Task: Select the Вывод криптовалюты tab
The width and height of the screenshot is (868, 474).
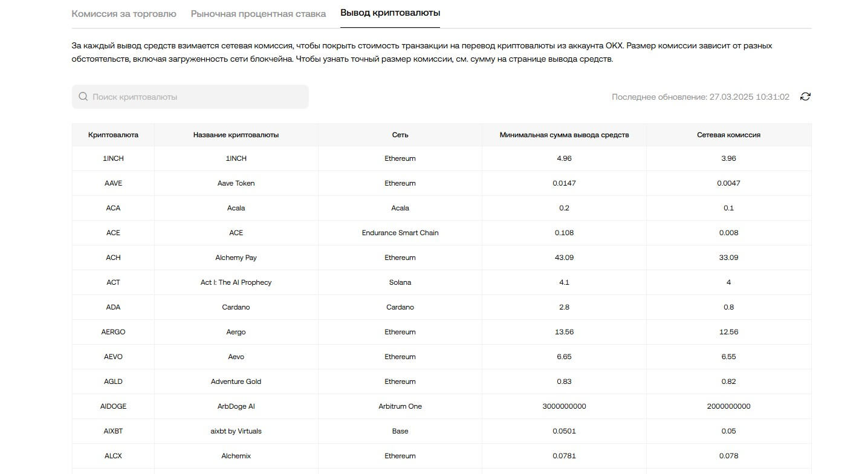Action: tap(390, 13)
